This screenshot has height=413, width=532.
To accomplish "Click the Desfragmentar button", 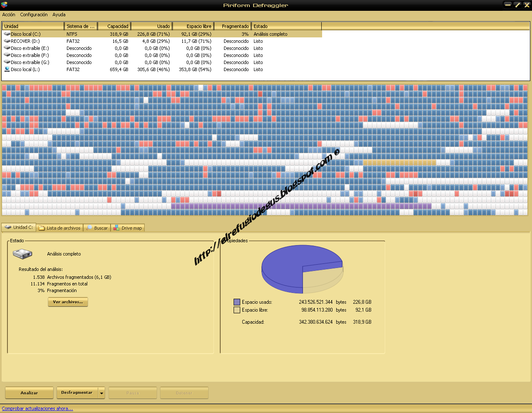I will [x=77, y=393].
